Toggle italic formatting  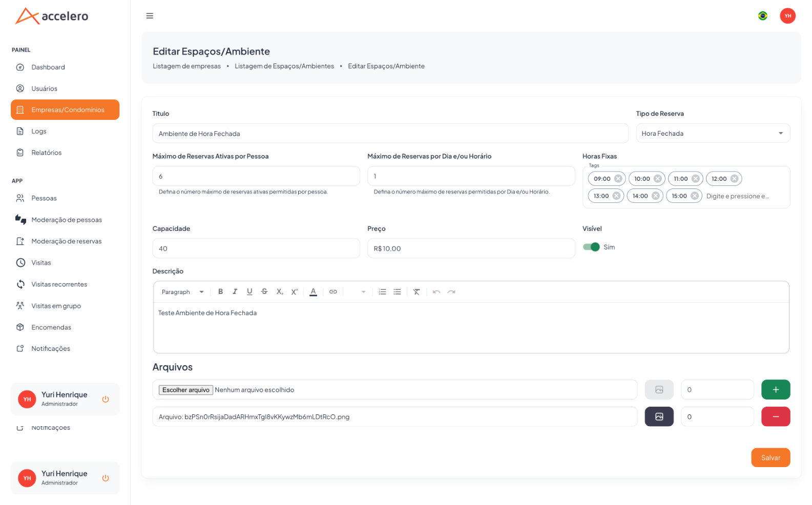click(235, 291)
